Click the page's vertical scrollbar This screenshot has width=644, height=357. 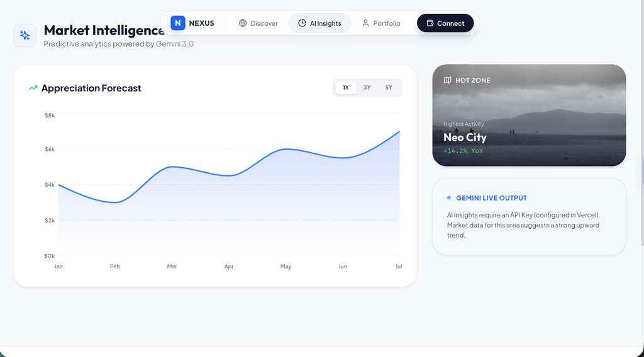coord(641,126)
